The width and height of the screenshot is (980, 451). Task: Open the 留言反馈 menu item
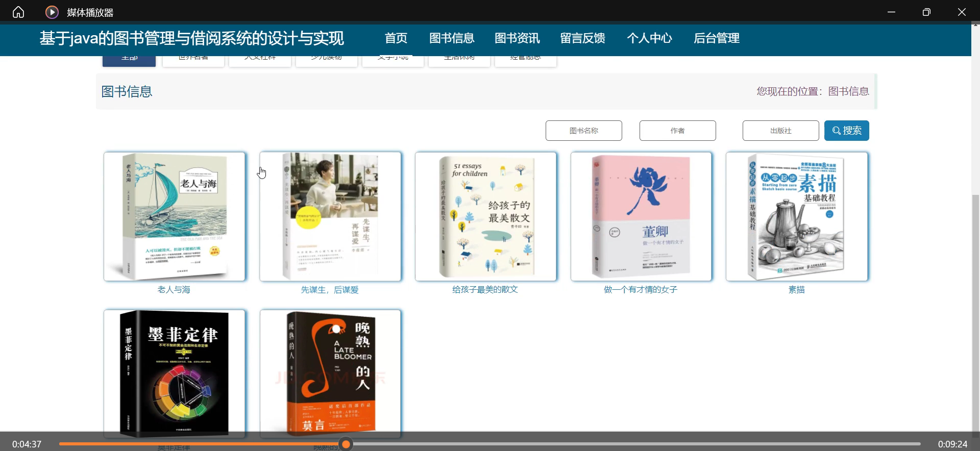[582, 38]
